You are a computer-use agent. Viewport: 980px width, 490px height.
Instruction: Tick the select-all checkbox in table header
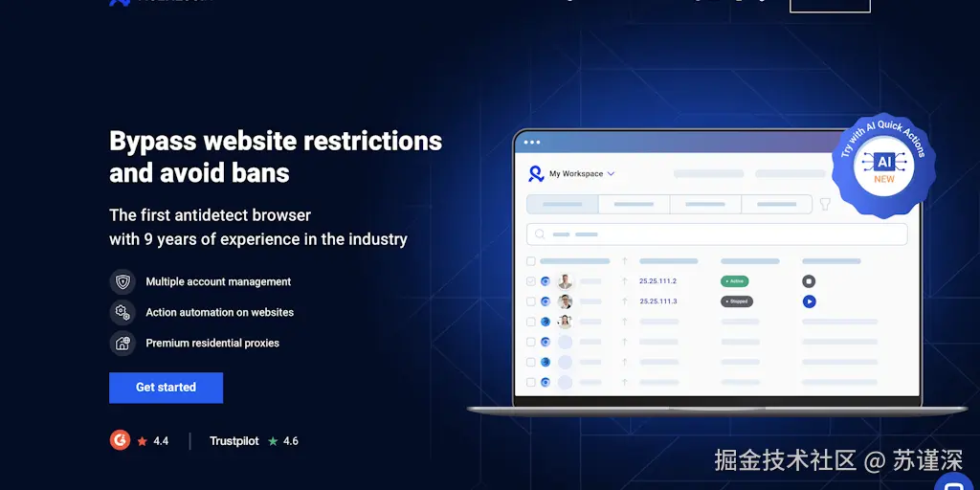[530, 261]
